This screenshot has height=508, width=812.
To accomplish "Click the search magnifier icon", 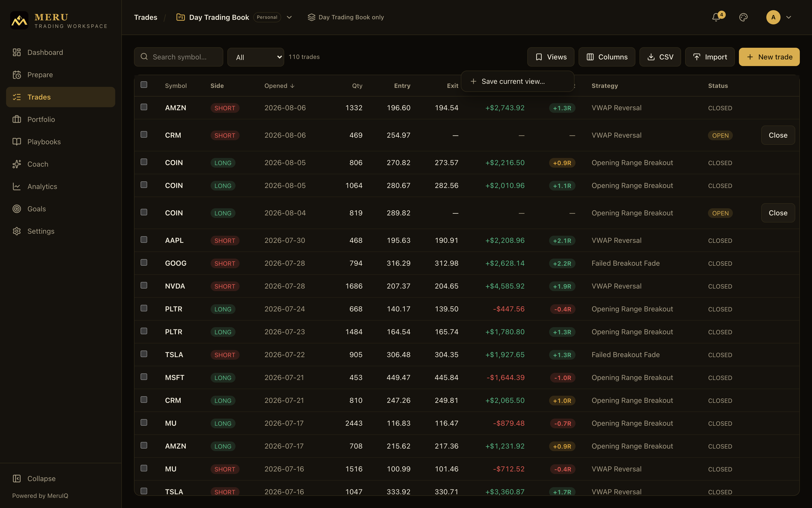I will point(144,56).
